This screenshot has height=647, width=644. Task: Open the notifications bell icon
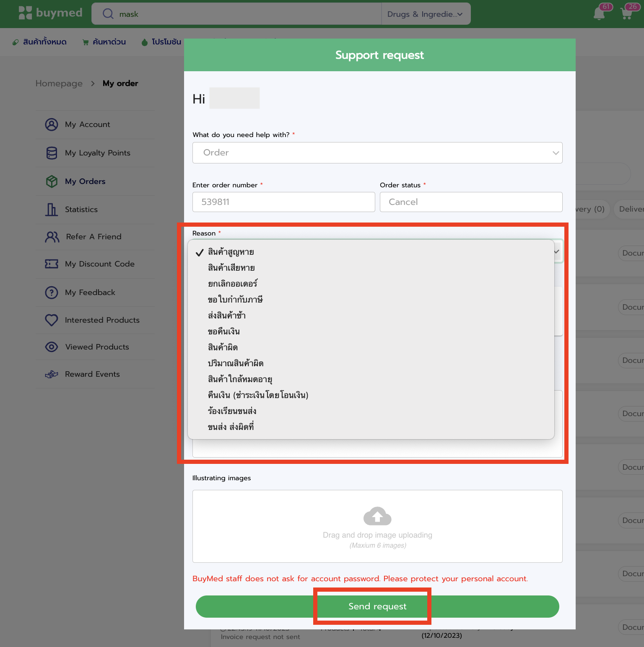pos(600,13)
